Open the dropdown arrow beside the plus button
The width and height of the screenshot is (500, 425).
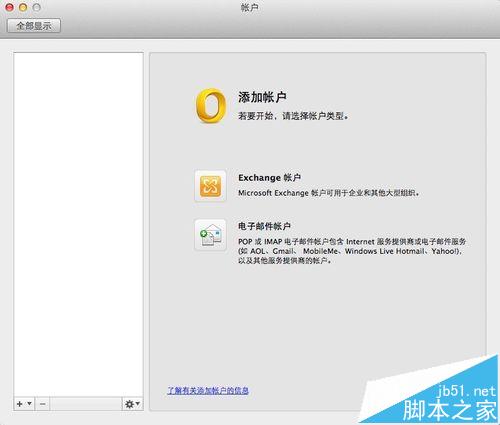point(29,404)
